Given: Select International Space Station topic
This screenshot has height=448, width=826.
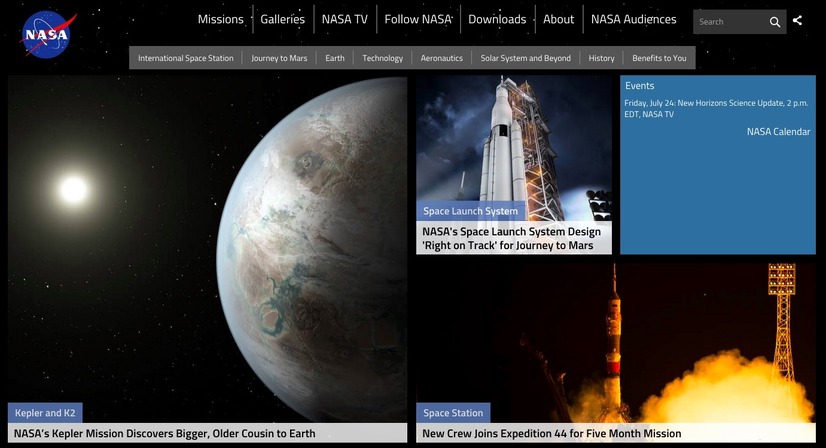Looking at the screenshot, I should [x=185, y=58].
